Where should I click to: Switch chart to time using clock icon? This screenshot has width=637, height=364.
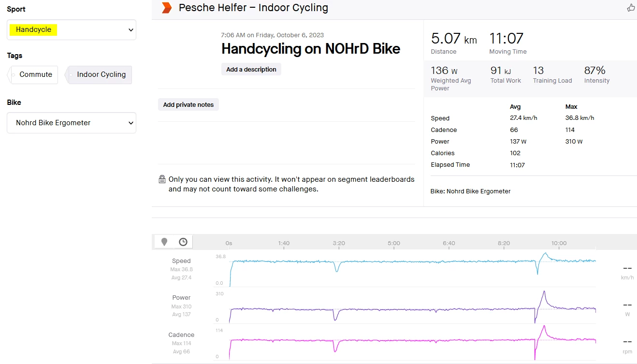pos(183,242)
